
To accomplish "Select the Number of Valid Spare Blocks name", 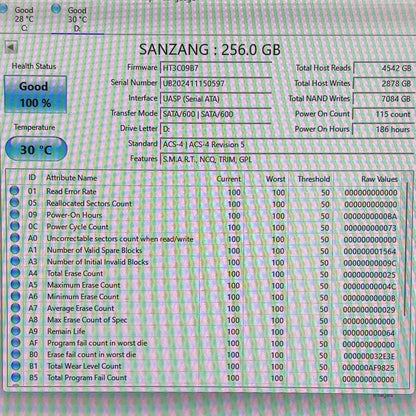I will 94,250.
